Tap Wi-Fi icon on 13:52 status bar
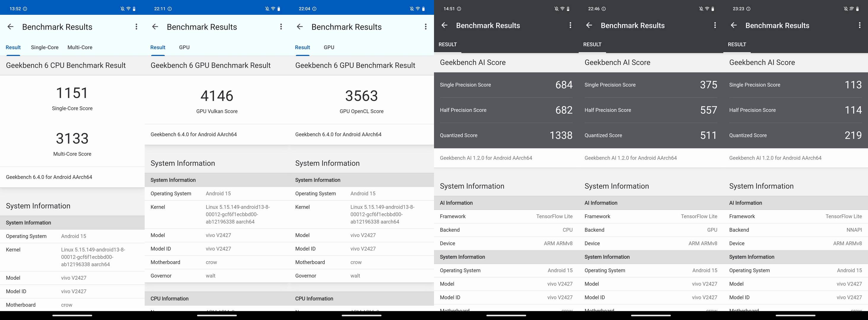868x320 pixels. click(128, 9)
